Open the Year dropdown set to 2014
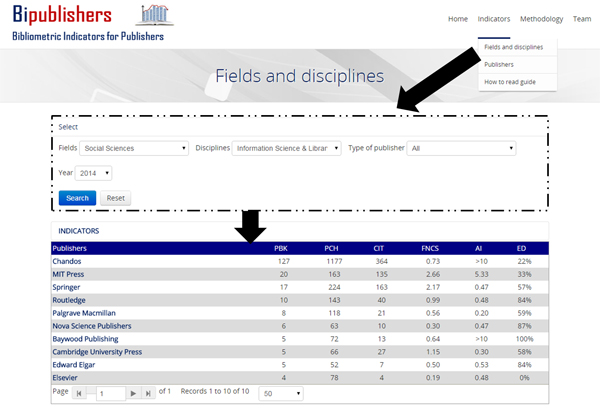600x414 pixels. click(93, 173)
